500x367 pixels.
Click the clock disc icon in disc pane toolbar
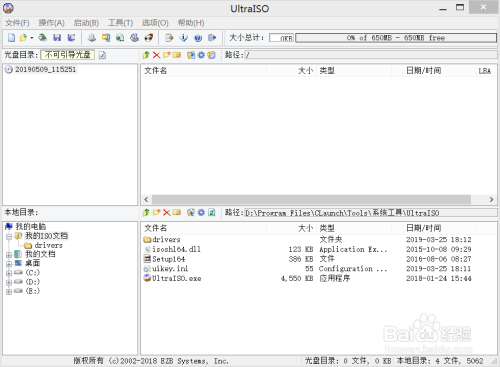[x=211, y=55]
